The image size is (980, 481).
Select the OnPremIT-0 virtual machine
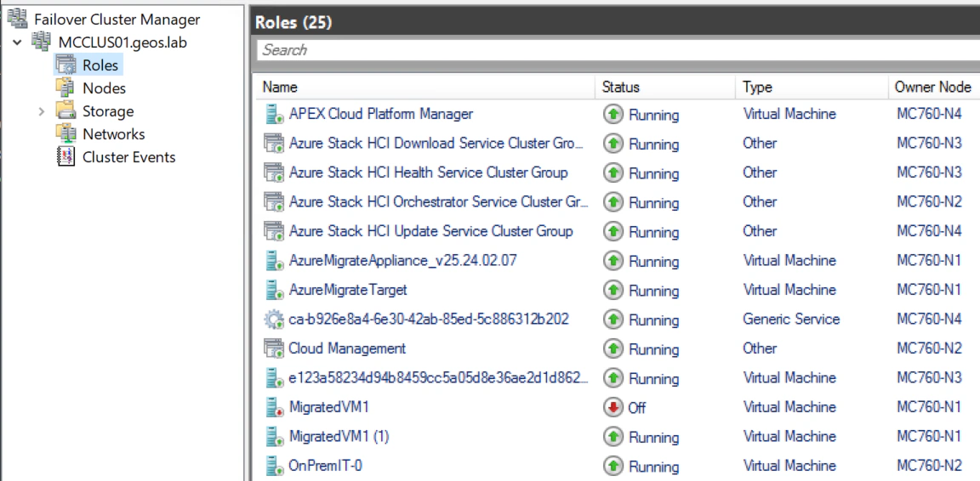pyautogui.click(x=327, y=466)
